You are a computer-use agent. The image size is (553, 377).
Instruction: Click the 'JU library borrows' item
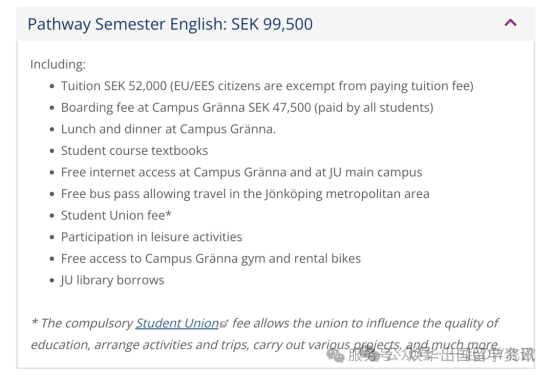click(113, 280)
